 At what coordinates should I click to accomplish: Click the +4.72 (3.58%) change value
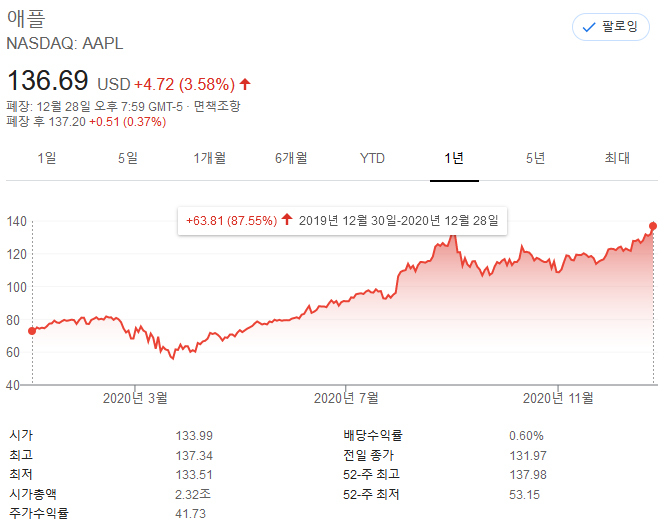185,84
